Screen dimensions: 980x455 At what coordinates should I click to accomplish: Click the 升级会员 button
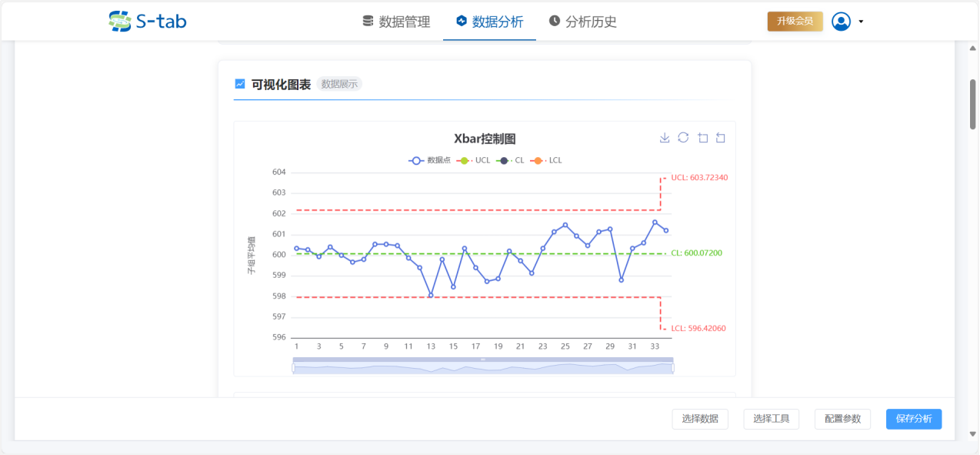pos(795,22)
